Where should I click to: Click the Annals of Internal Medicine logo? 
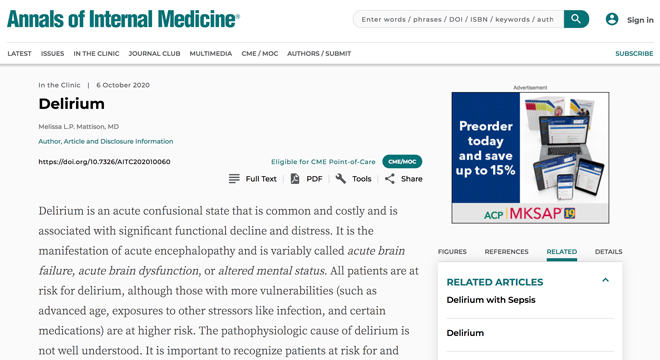click(x=123, y=19)
